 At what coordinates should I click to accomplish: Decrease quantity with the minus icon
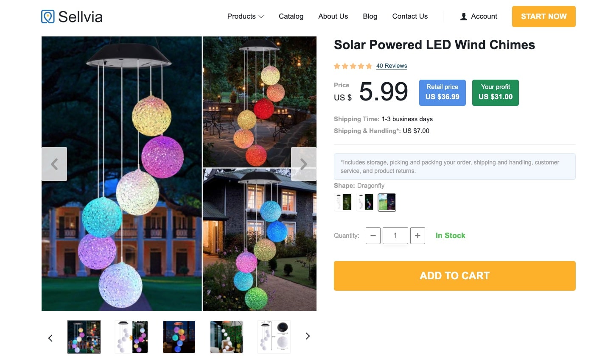(373, 236)
